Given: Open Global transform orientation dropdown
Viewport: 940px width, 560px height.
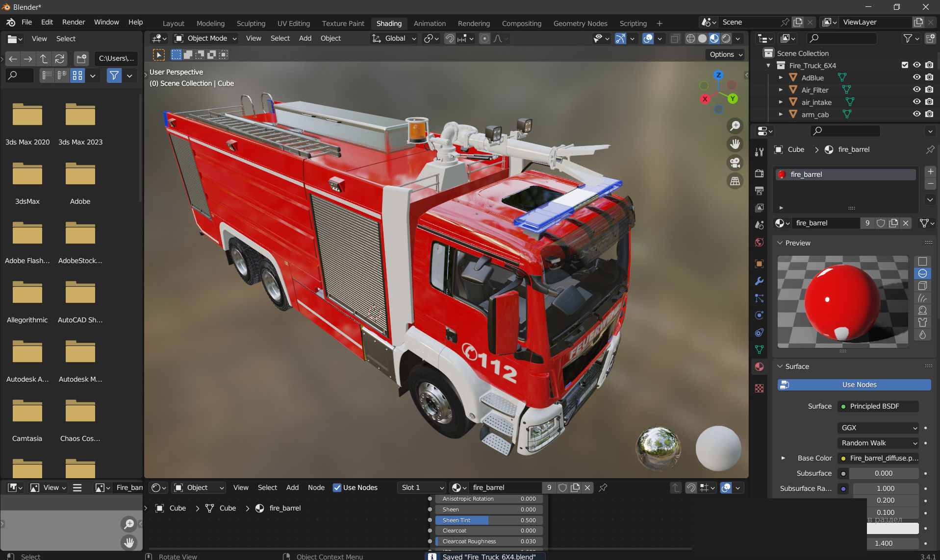Looking at the screenshot, I should [x=394, y=38].
